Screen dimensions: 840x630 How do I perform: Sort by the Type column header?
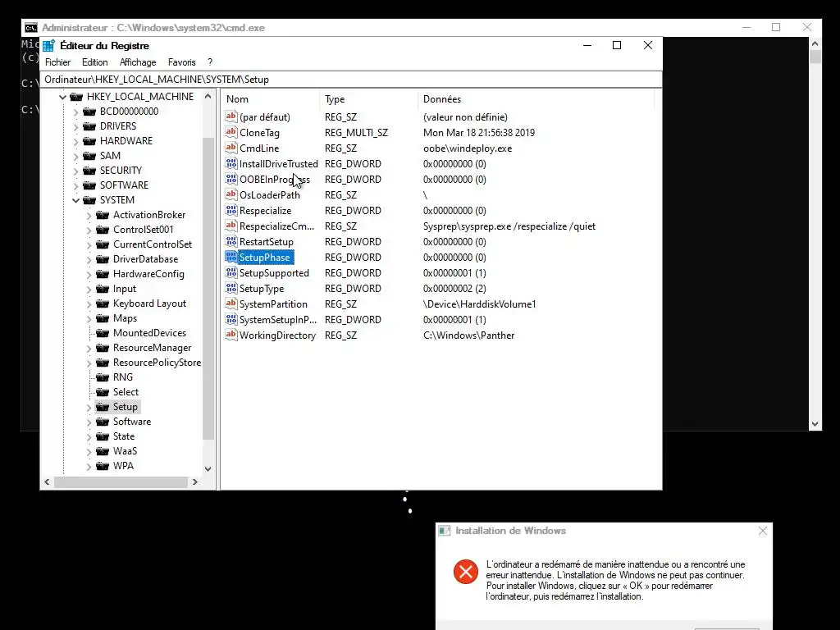tap(369, 99)
